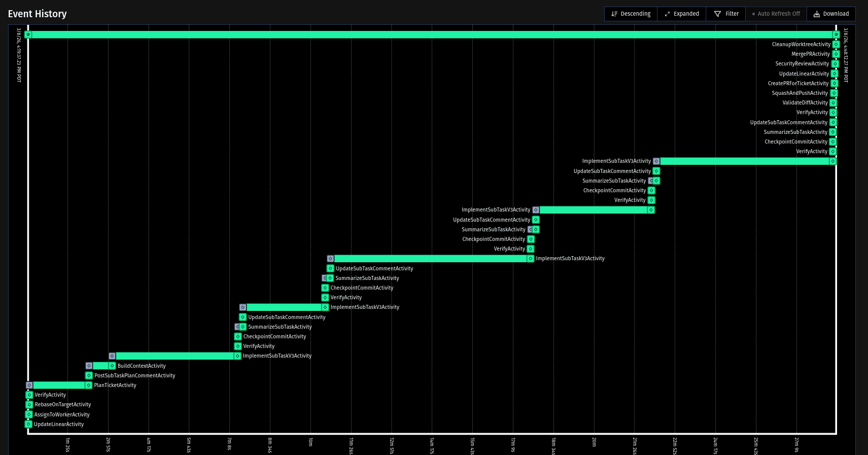868x455 pixels.
Task: Click the RebaseOnTargetActivity event icon
Action: point(29,405)
